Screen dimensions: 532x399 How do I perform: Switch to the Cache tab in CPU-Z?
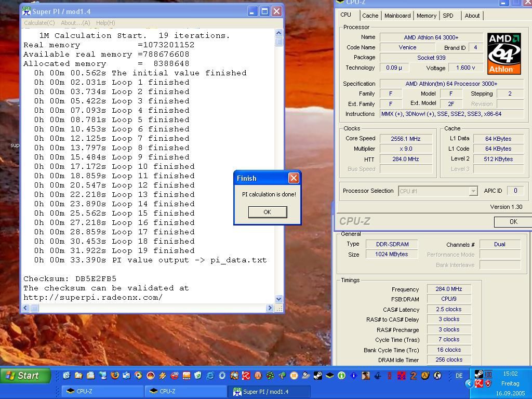[370, 16]
